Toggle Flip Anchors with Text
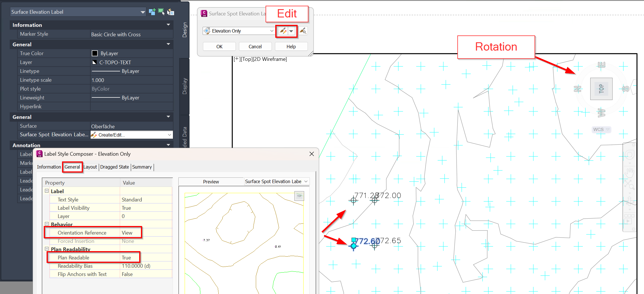This screenshot has height=294, width=644. [x=127, y=274]
